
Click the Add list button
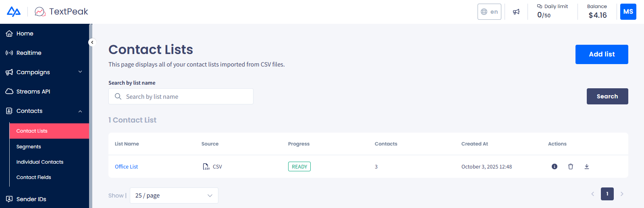click(x=602, y=54)
